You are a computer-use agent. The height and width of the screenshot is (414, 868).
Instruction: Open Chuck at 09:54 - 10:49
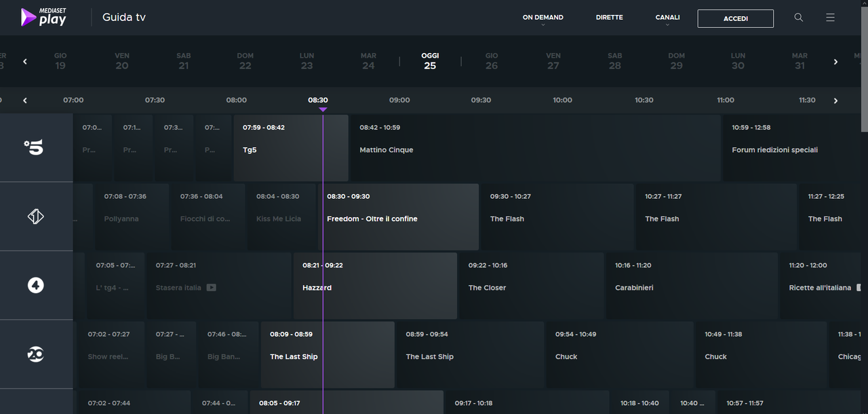(620, 354)
